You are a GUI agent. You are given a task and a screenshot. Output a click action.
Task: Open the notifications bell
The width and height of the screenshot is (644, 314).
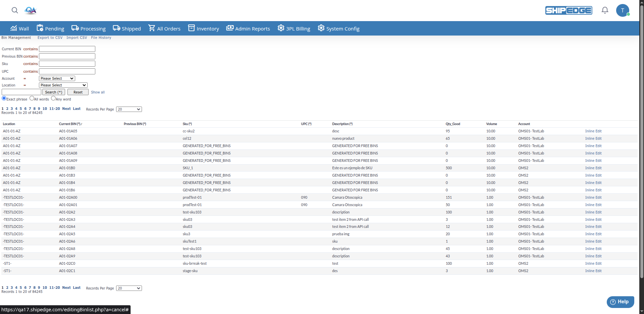click(x=605, y=10)
